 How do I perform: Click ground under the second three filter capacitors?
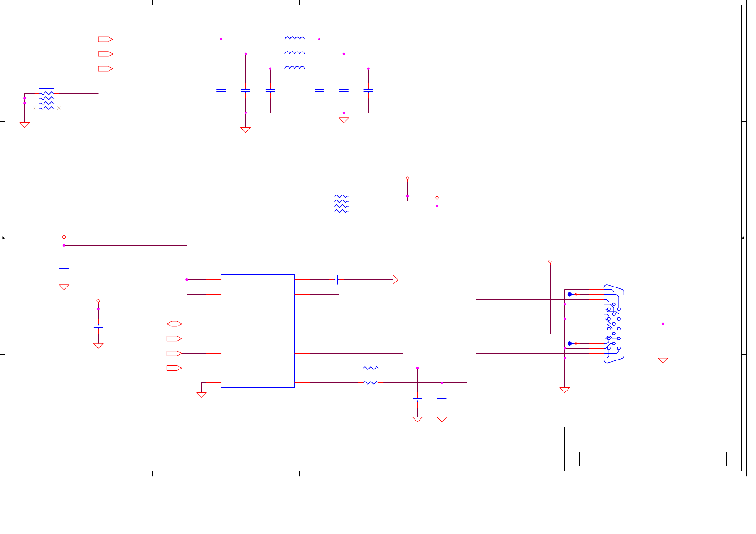[x=344, y=120]
